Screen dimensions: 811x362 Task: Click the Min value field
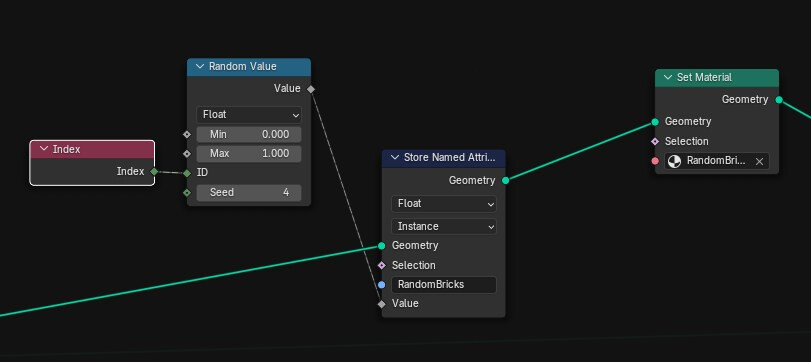tap(249, 134)
